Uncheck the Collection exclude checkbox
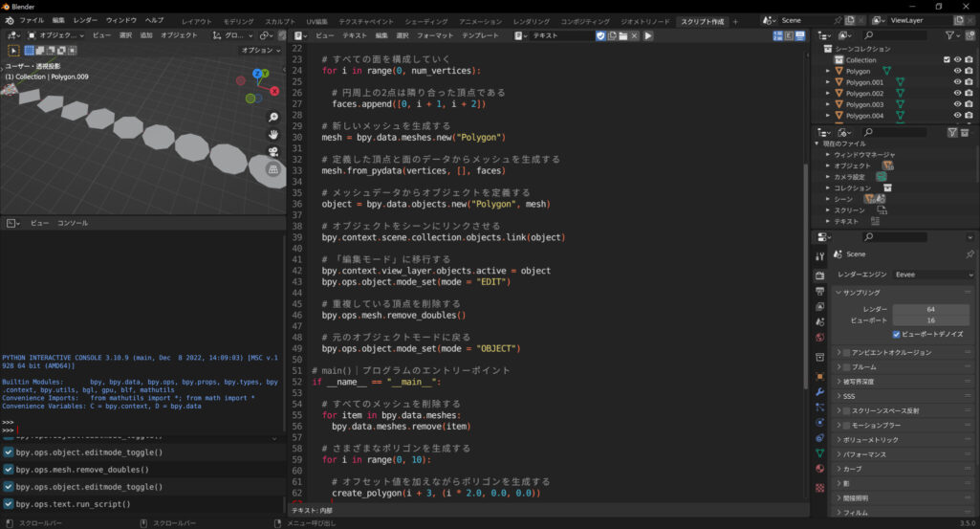 pos(947,60)
